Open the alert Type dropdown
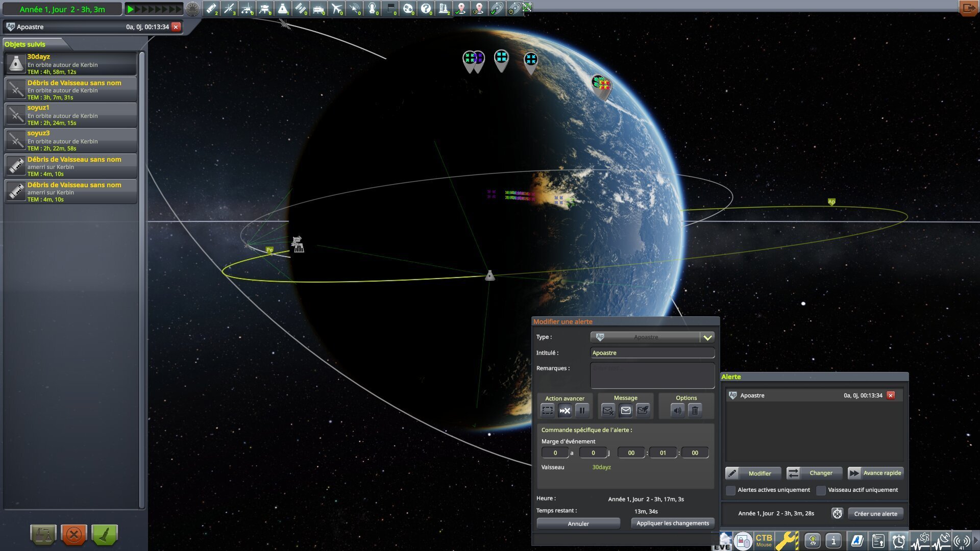Screen dimensions: 980x551 (652, 337)
